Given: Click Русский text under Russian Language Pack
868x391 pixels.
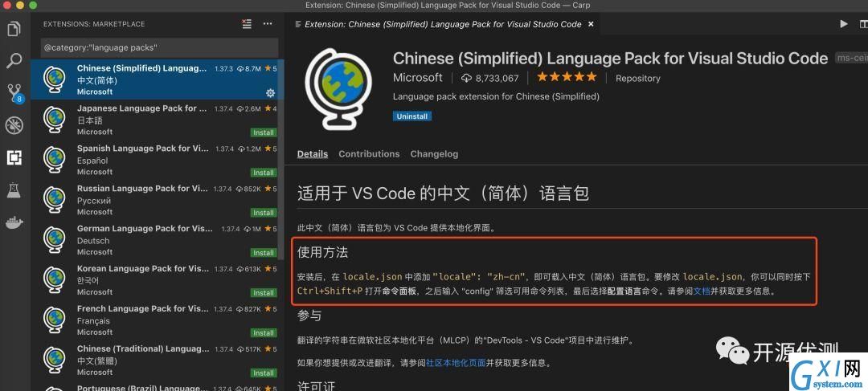Looking at the screenshot, I should tap(94, 201).
